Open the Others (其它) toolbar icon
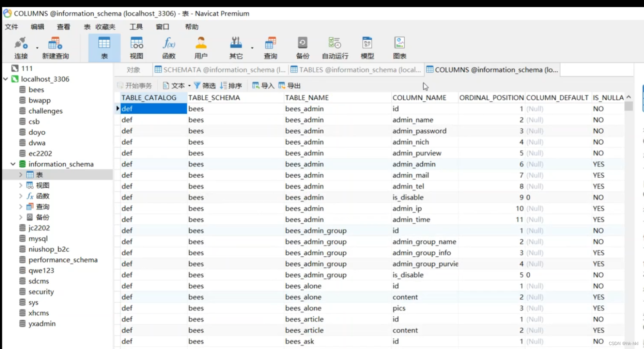The width and height of the screenshot is (644, 349). 236,48
